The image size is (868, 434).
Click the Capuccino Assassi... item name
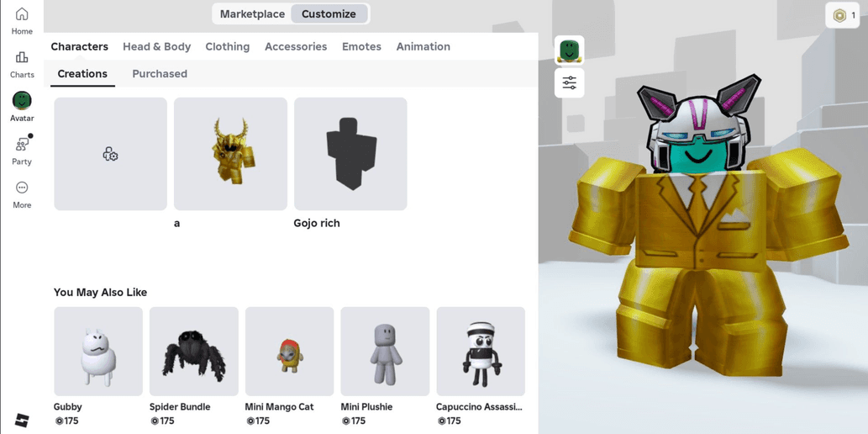[479, 407]
